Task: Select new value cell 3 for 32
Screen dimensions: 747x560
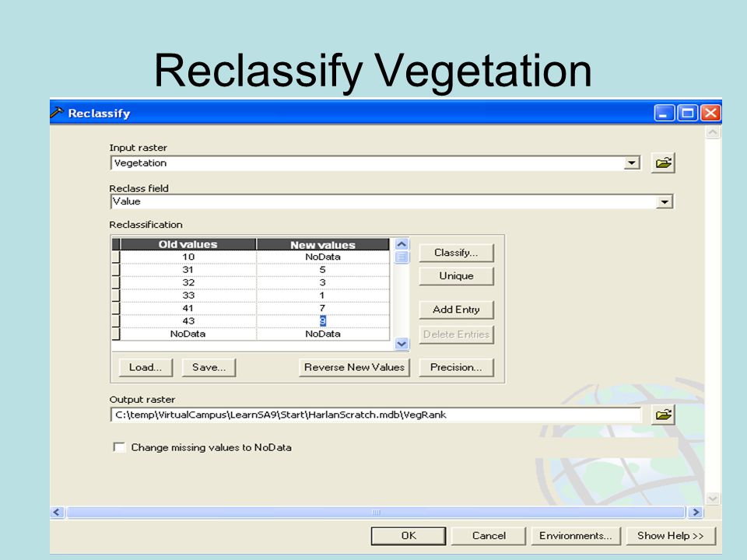Action: point(323,283)
